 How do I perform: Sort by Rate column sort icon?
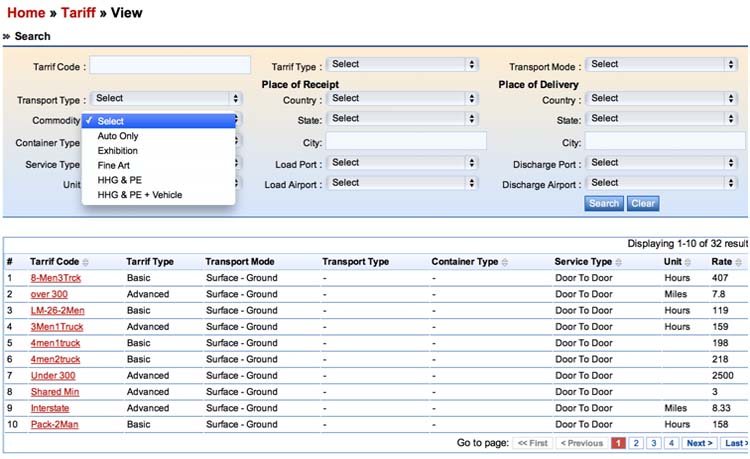tap(738, 262)
